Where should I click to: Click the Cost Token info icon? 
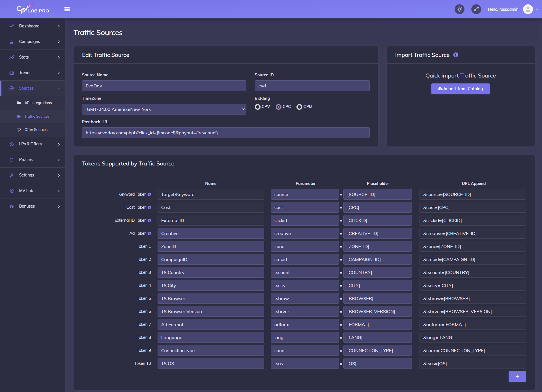tap(149, 207)
